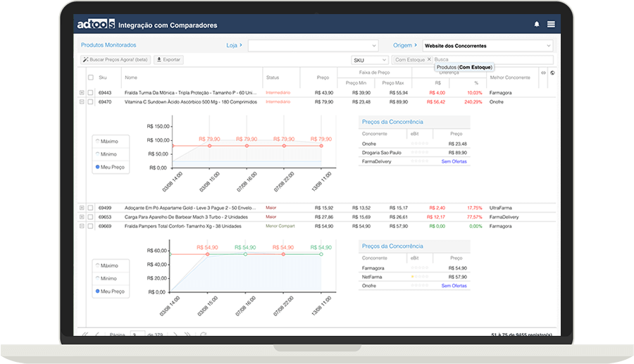634x364 pixels.
Task: Click eBit stars for FarmaDelivery
Action: pos(419,161)
